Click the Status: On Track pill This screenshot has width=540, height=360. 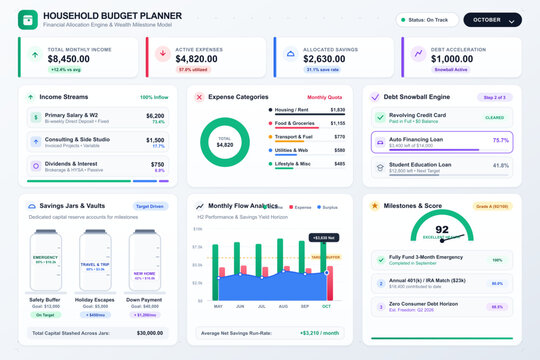tap(427, 20)
